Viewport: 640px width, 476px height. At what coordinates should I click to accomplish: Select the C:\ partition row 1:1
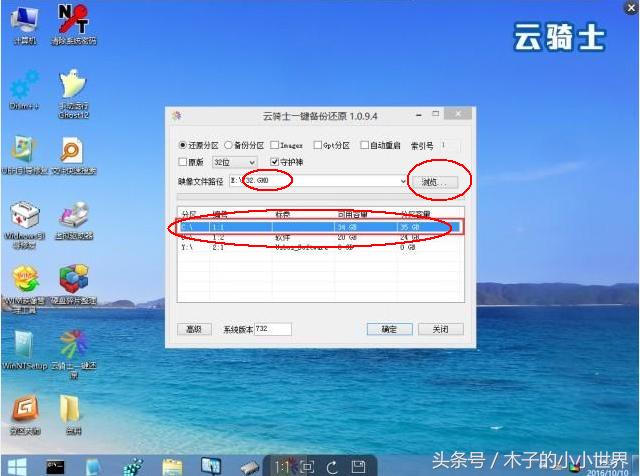(x=320, y=227)
